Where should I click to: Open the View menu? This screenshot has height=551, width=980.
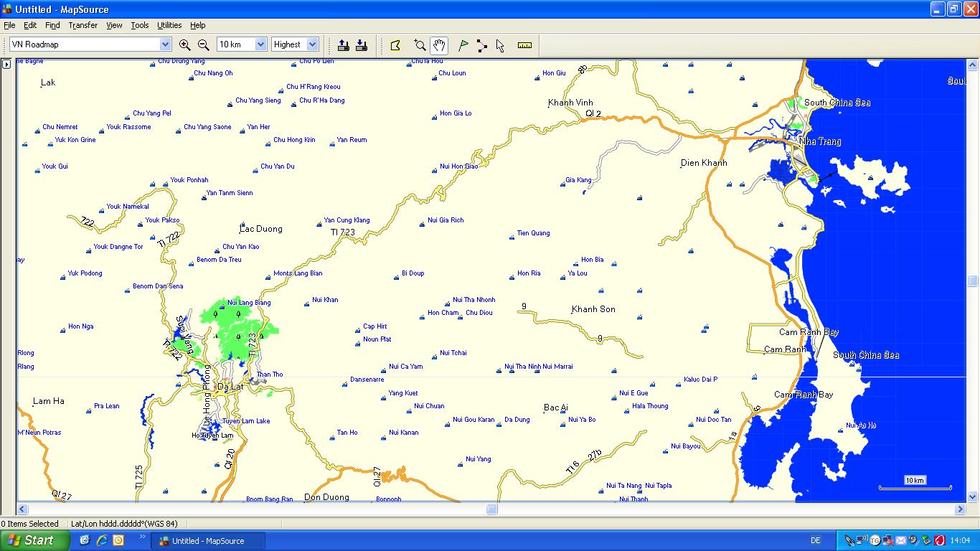[x=114, y=25]
